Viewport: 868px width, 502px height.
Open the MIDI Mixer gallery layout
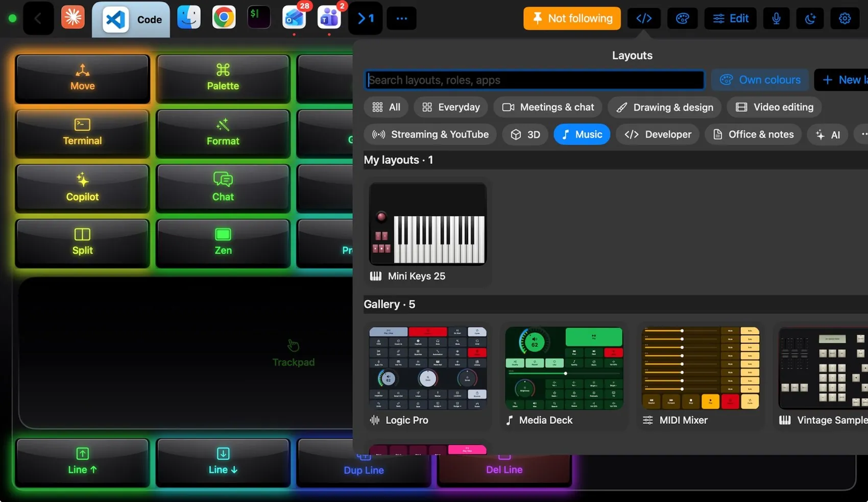701,376
